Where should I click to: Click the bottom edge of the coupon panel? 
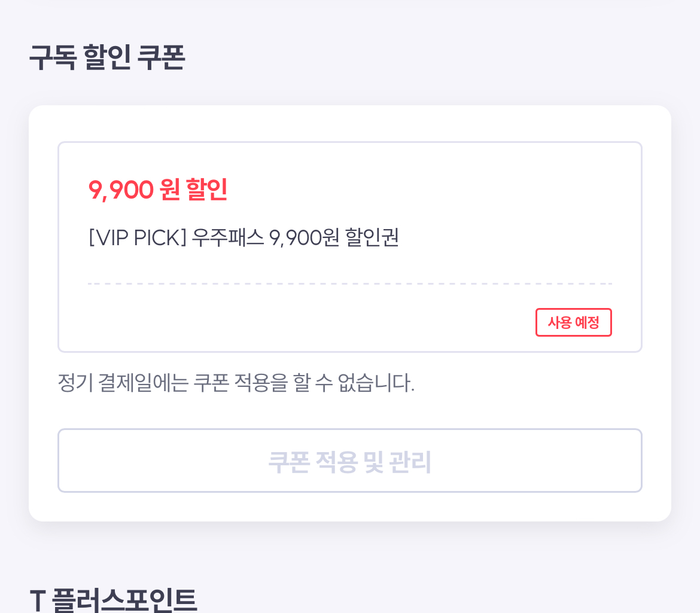pos(350,514)
